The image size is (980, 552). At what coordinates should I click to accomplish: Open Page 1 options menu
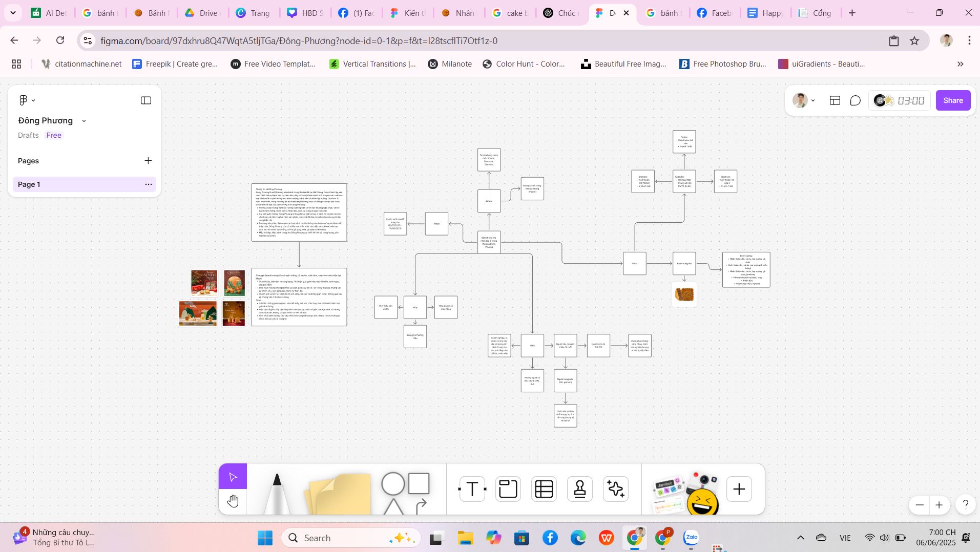click(x=149, y=184)
